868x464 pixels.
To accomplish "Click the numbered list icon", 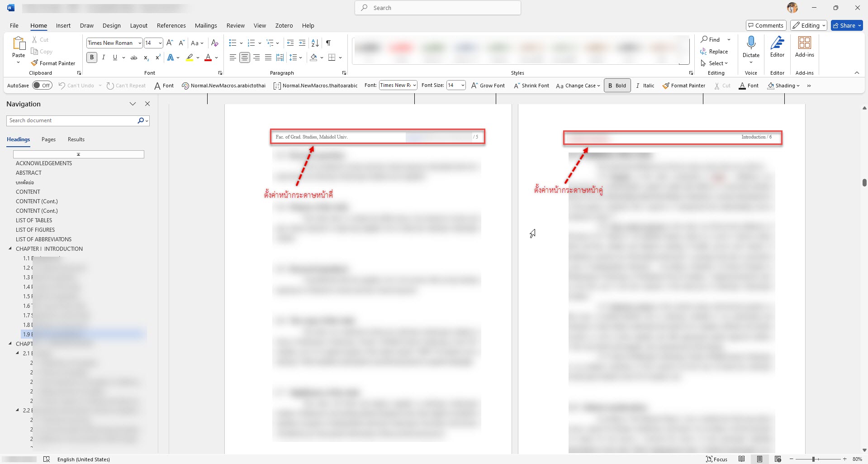I will click(251, 43).
